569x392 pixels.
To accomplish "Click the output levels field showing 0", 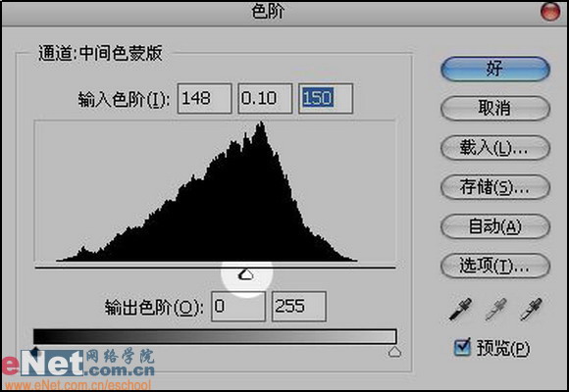I will tap(238, 307).
